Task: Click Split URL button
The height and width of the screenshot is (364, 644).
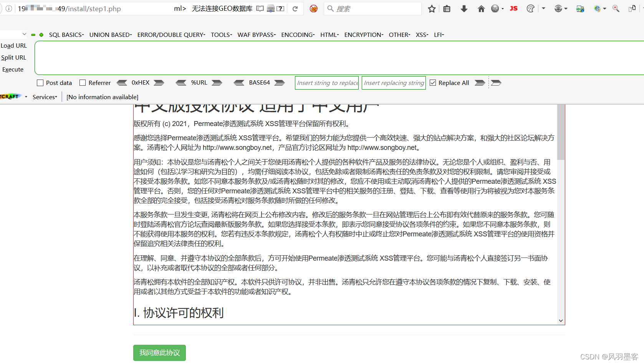Action: (x=14, y=57)
